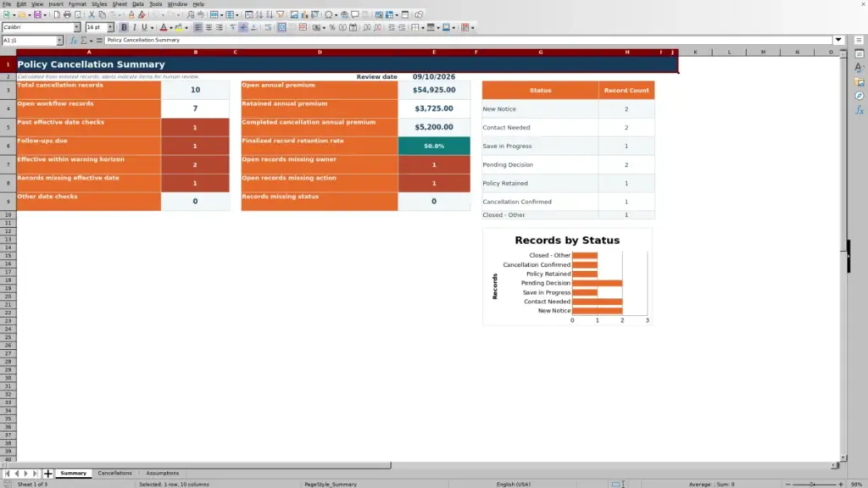Screen dimensions: 868x488
Task: Toggle Bold formatting
Action: (124, 27)
